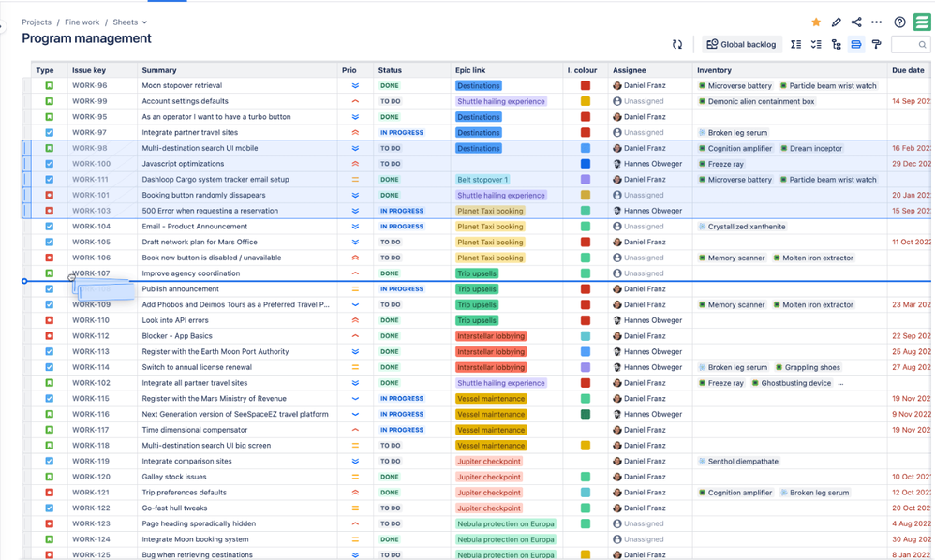Open the share icon
Image resolution: width=935 pixels, height=560 pixels.
tap(856, 22)
